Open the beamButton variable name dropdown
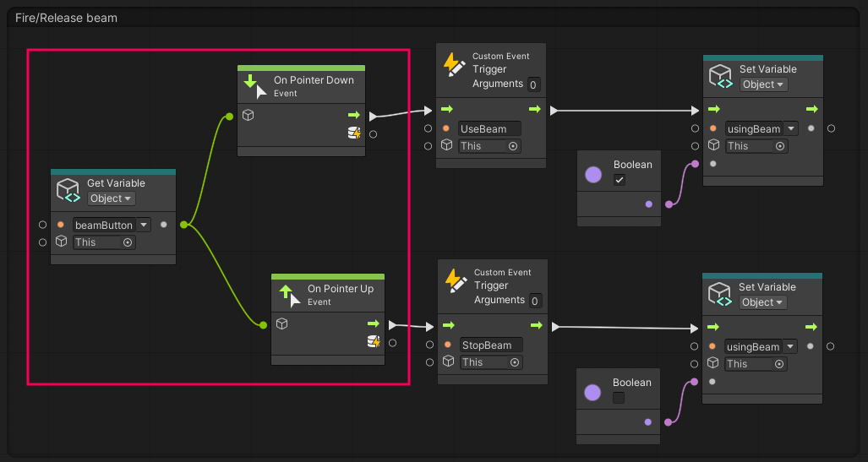The image size is (868, 462). [x=144, y=225]
